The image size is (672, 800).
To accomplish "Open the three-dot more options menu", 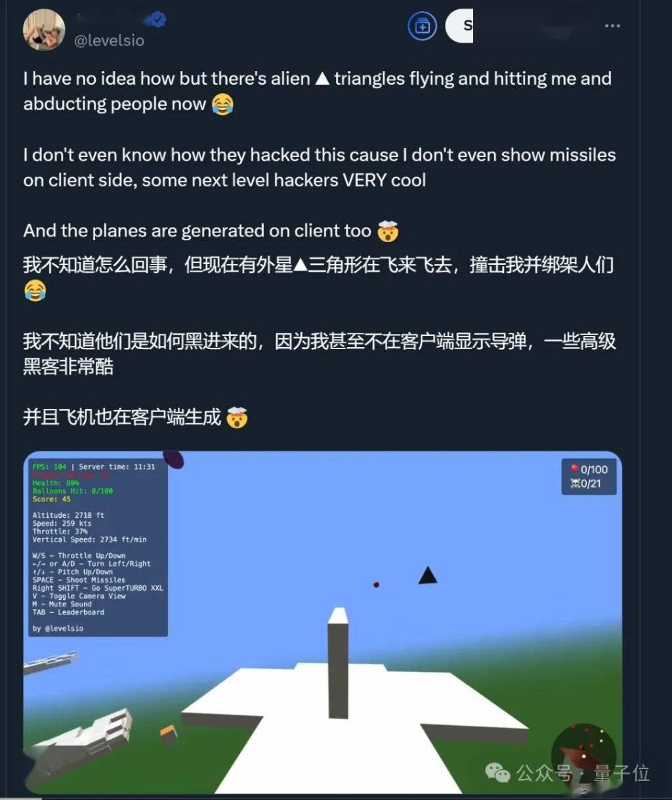I will 612,26.
